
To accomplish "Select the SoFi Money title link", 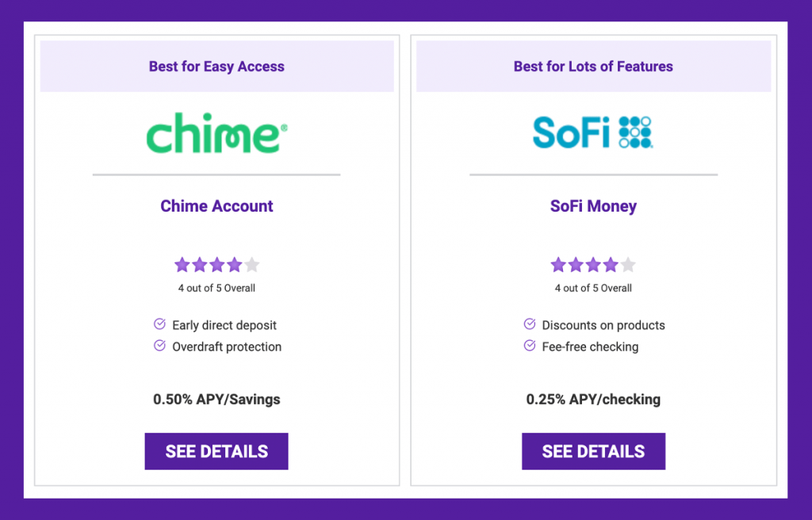I will (x=593, y=205).
